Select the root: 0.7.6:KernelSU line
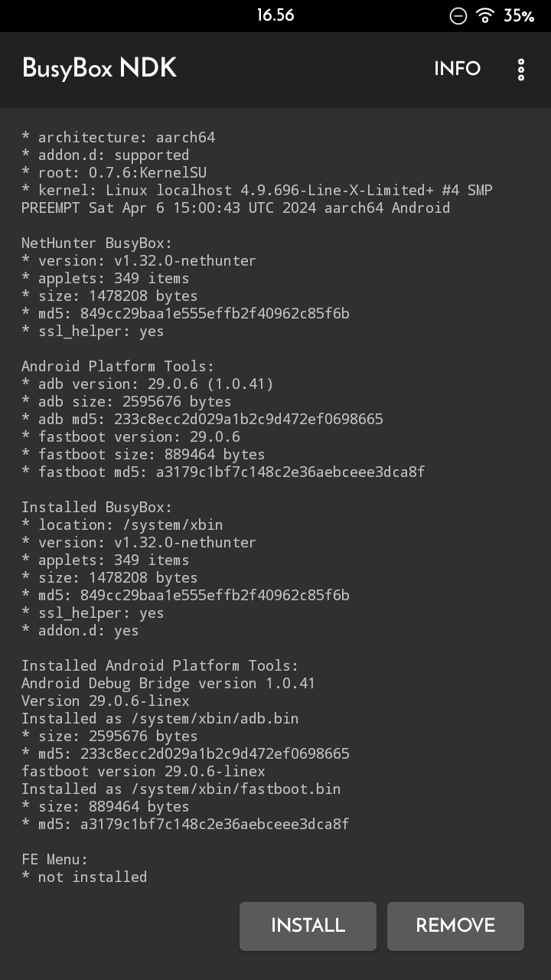The image size is (551, 980). (x=114, y=173)
